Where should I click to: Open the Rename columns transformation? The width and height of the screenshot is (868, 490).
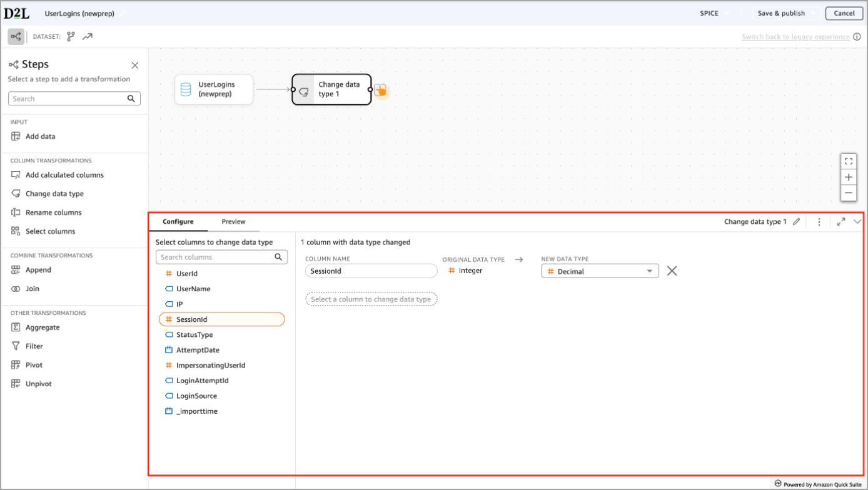coord(53,212)
